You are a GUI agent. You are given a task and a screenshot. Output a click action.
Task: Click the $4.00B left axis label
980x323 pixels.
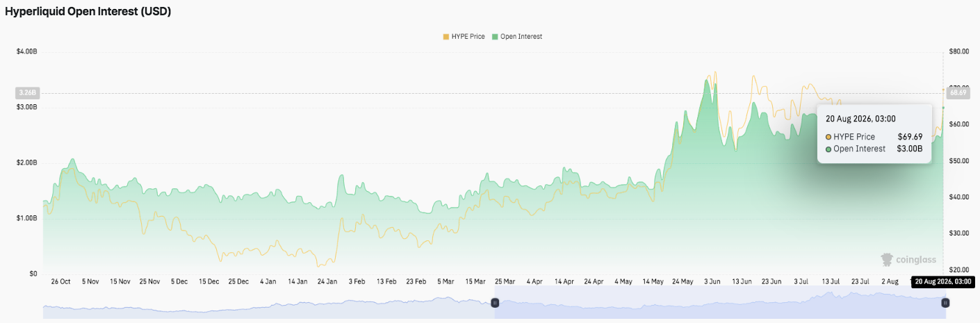point(27,51)
